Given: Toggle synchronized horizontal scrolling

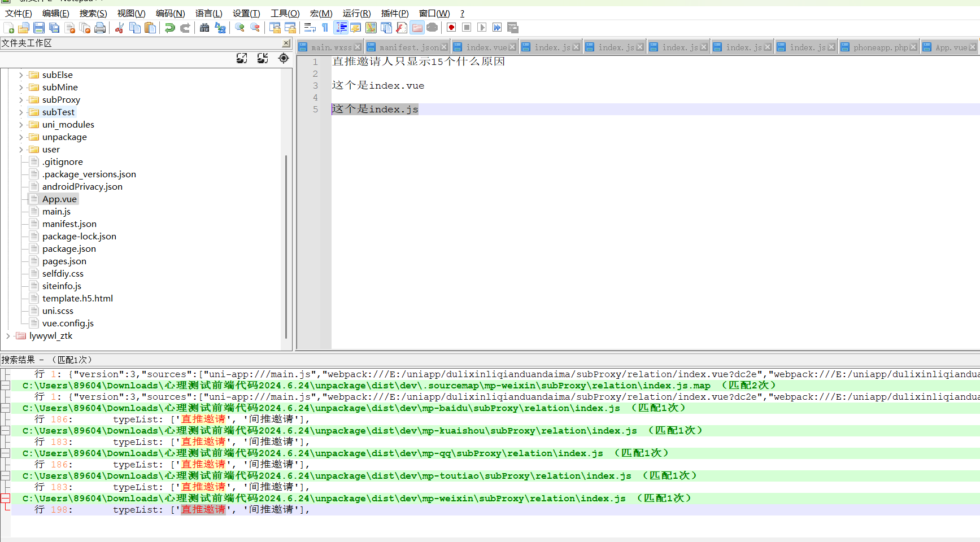Looking at the screenshot, I should (290, 28).
